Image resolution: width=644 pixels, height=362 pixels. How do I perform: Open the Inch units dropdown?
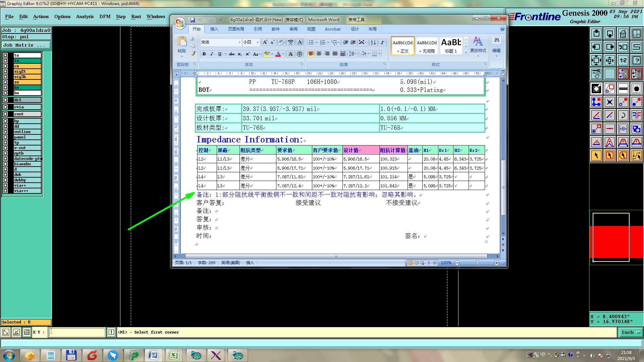(631, 332)
